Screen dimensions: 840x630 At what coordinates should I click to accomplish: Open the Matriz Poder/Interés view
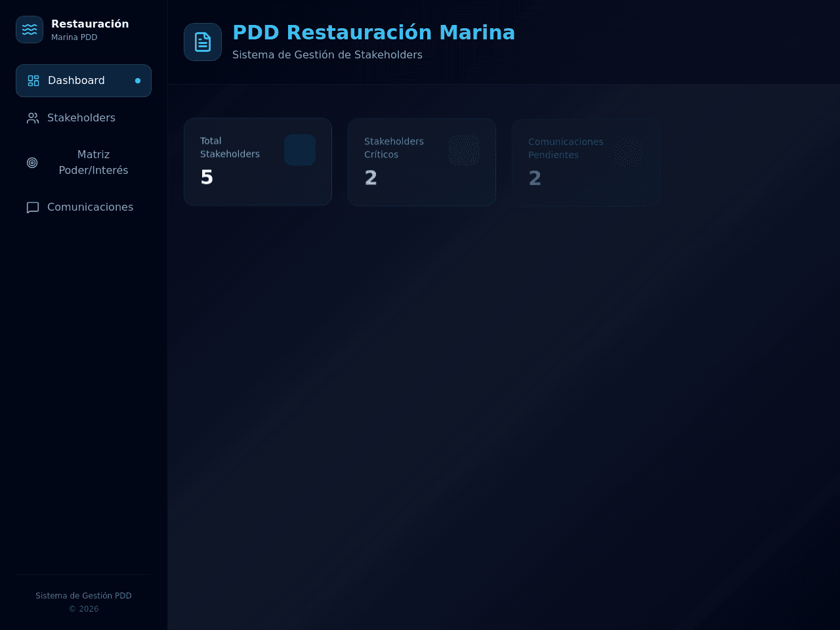[83, 163]
